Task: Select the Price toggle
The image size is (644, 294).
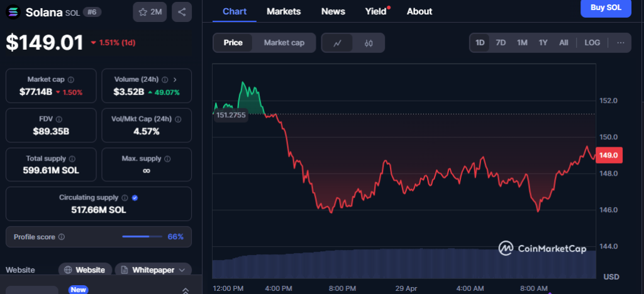Action: 233,43
